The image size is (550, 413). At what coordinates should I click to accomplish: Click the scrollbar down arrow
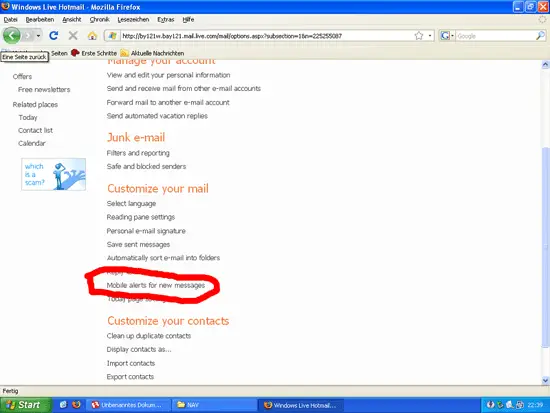point(545,380)
